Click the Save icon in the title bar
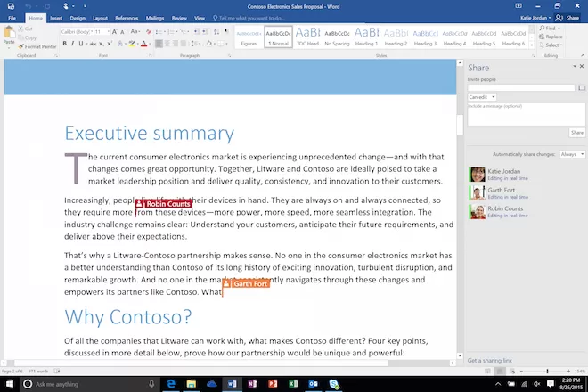The width and height of the screenshot is (588, 392). pos(11,6)
